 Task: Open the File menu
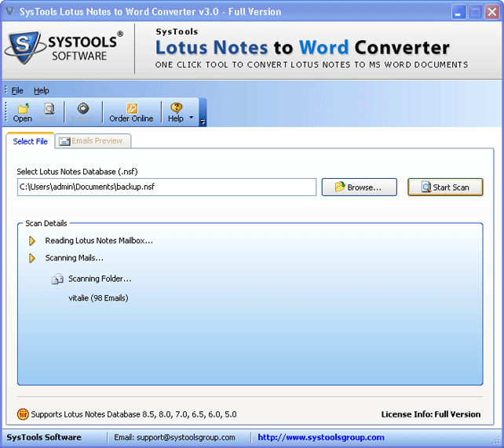[x=17, y=91]
